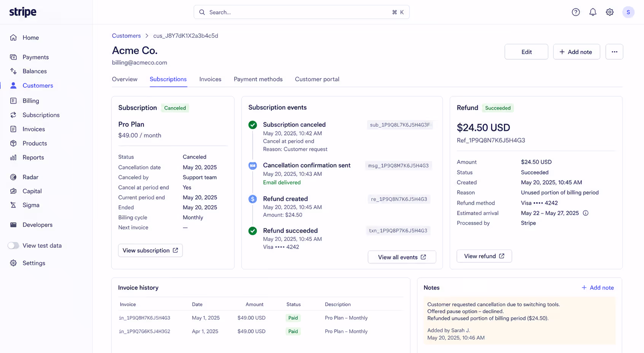Click event ID msg_1P9Q8M7K6J5H4G3
The height and width of the screenshot is (353, 644).
[398, 166]
